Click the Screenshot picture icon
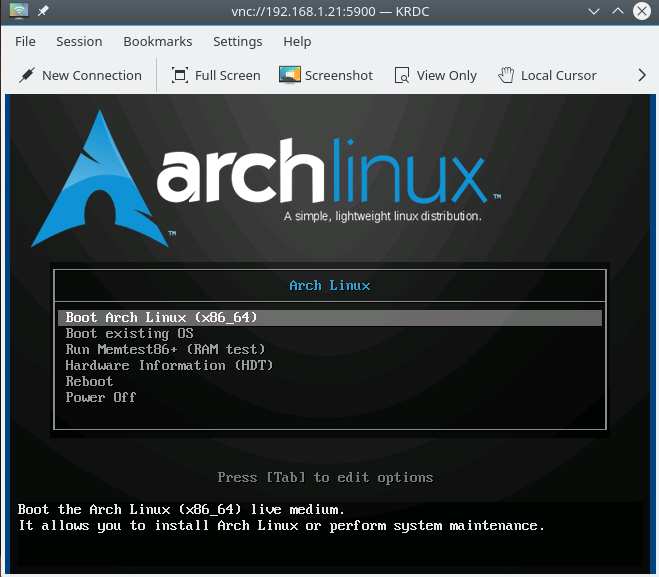The height and width of the screenshot is (577, 659). 290,75
